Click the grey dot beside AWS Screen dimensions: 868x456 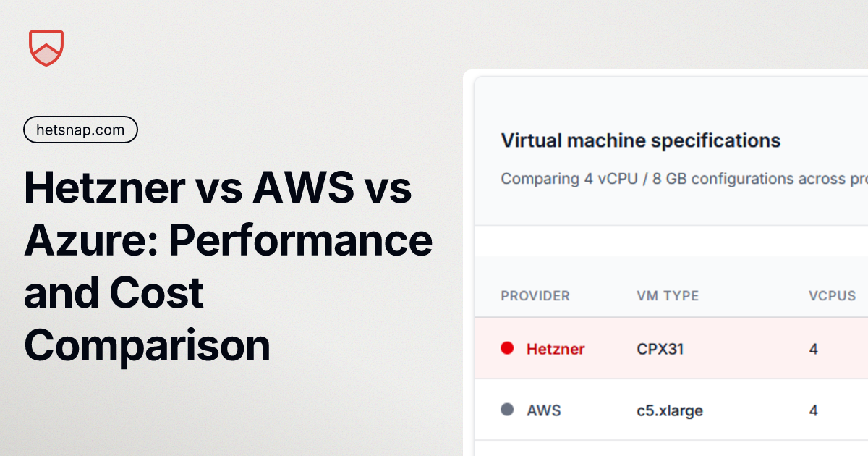pos(507,410)
